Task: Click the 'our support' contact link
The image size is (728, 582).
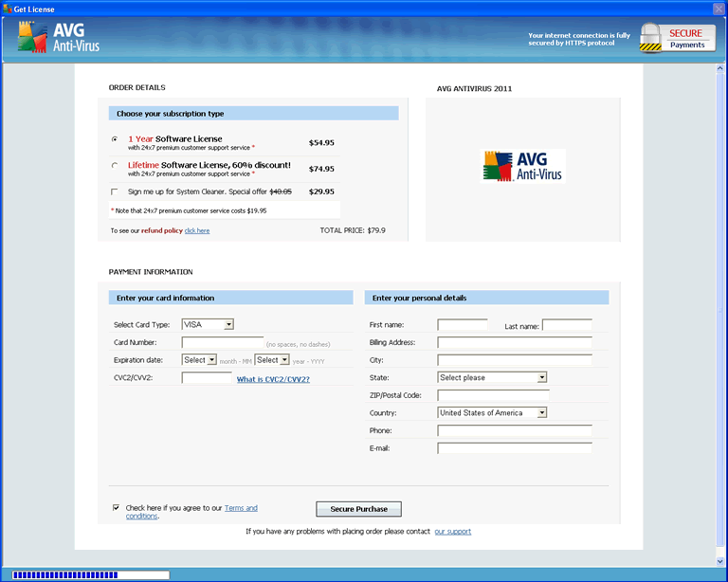Action: tap(452, 531)
